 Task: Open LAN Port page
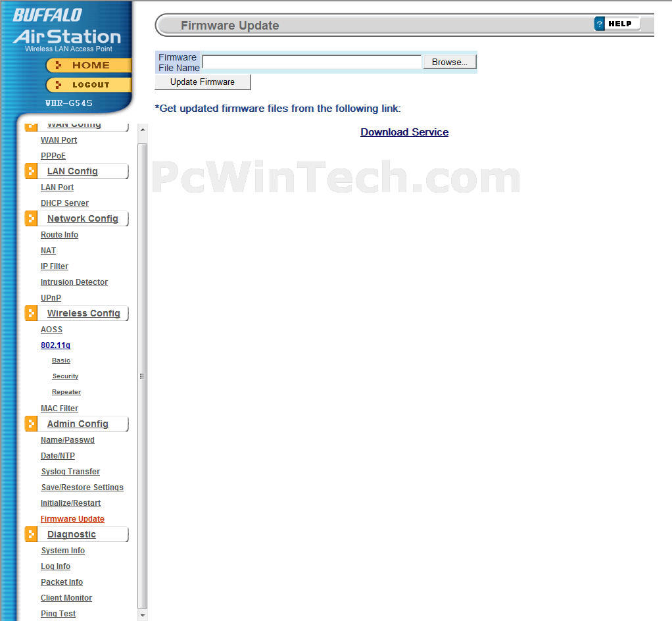[57, 187]
